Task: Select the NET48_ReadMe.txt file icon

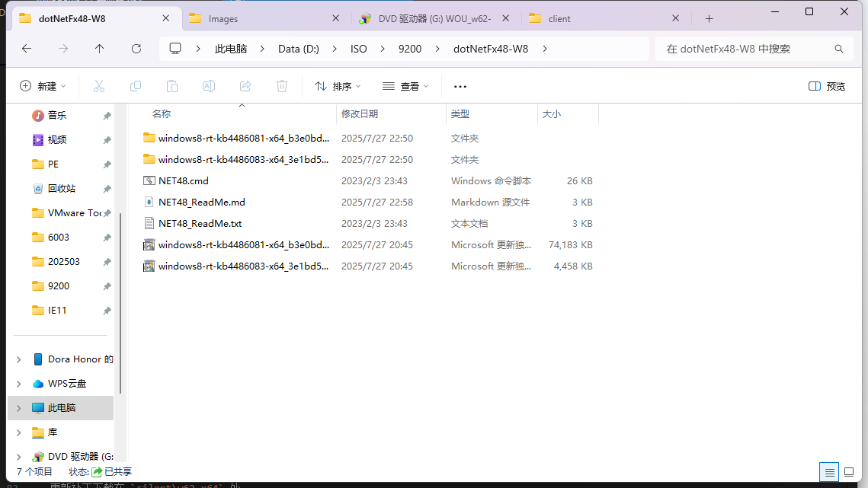Action: click(149, 224)
